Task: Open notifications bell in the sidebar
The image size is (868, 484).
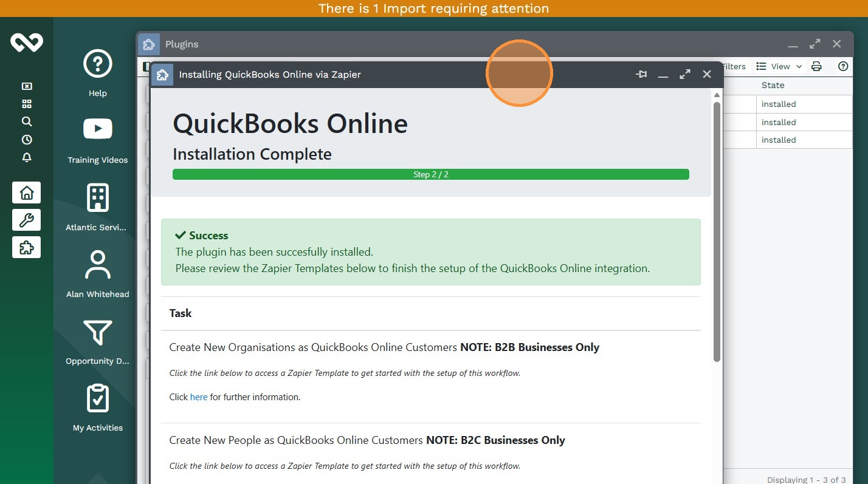Action: (27, 157)
